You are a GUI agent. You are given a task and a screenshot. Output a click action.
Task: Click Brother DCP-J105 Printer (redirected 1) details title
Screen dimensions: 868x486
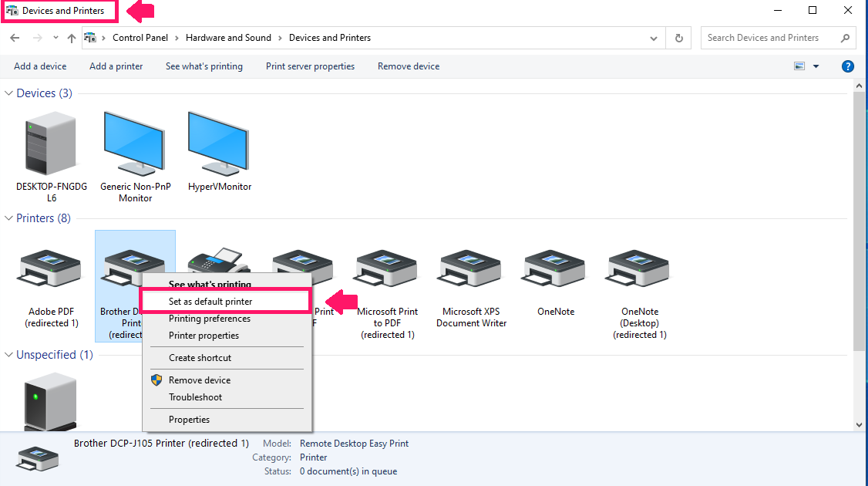[x=161, y=444]
